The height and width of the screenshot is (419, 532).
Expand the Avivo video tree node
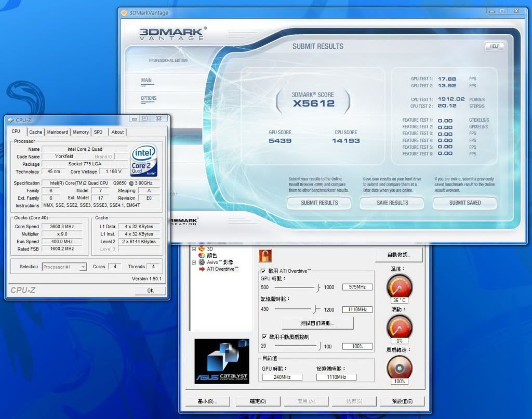coord(194,263)
